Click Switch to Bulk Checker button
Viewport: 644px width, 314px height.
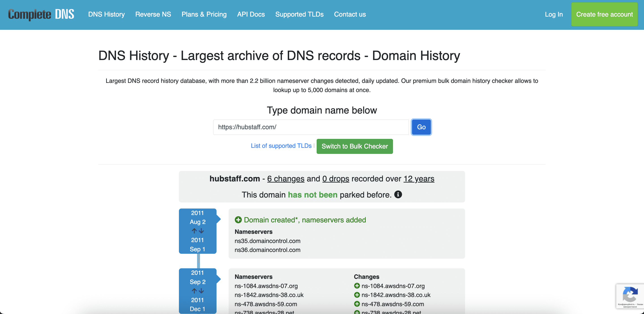pos(354,146)
